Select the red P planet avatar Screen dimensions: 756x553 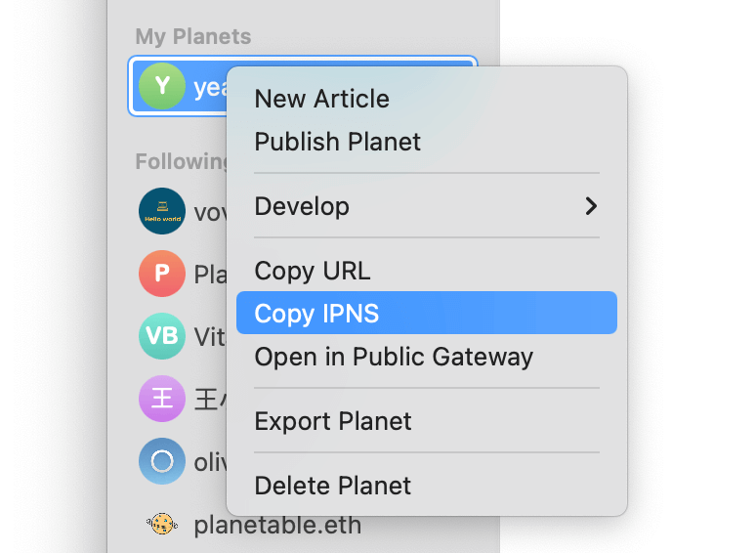162,274
